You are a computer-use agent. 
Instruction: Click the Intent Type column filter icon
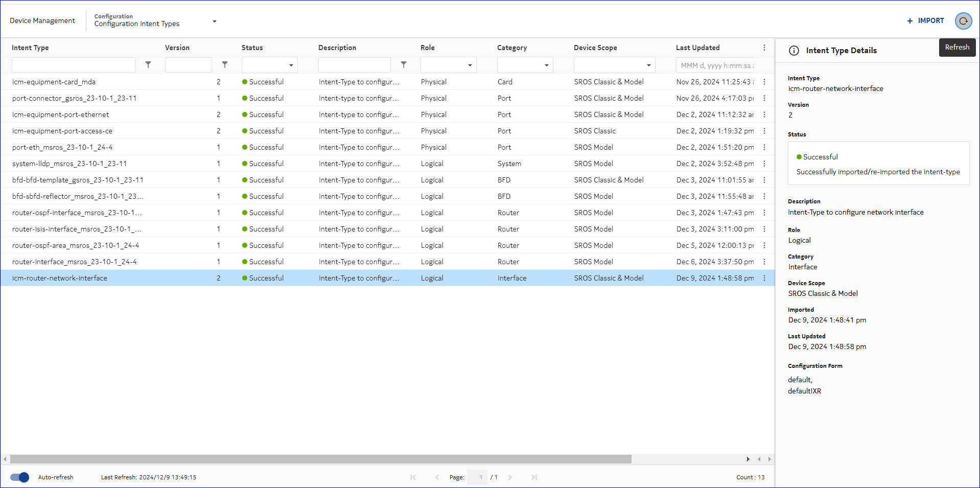click(148, 65)
